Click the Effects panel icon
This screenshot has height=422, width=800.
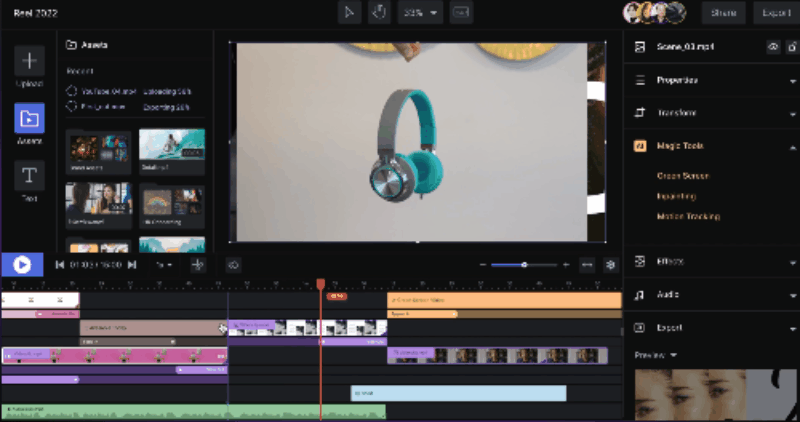point(640,261)
